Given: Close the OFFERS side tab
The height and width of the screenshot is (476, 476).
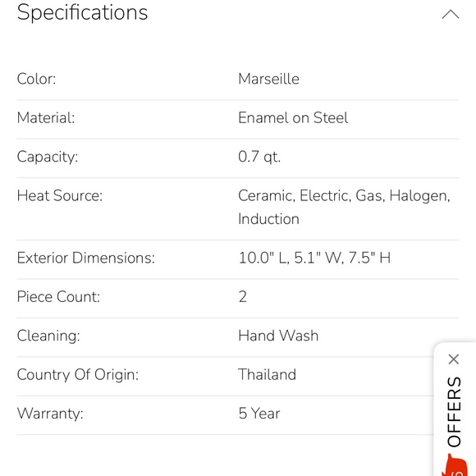Looking at the screenshot, I should tap(454, 359).
